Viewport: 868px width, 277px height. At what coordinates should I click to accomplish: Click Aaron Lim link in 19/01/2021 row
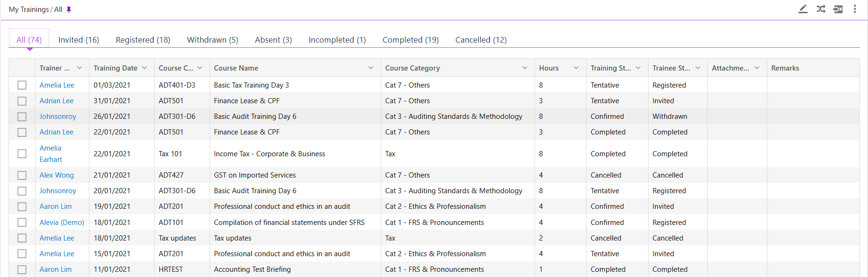click(56, 206)
